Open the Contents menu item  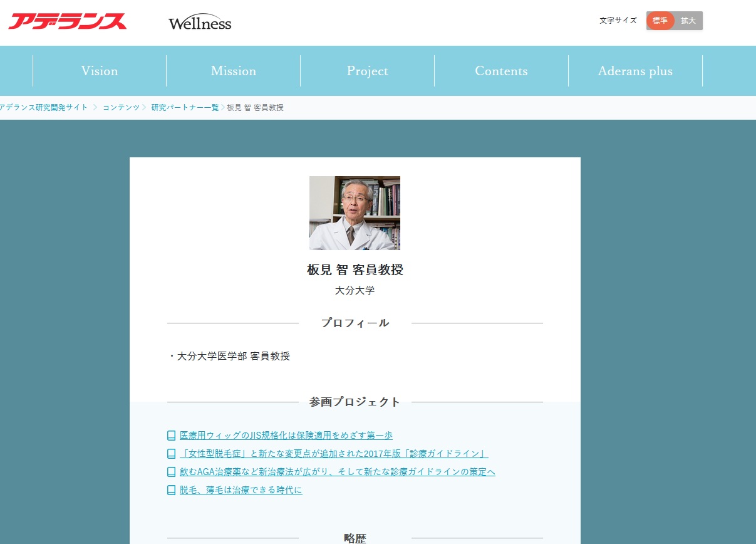(501, 71)
